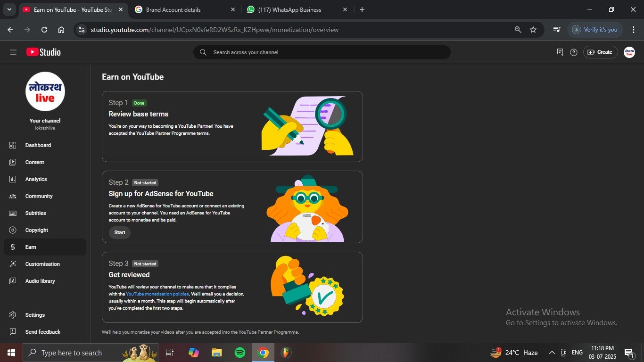
Task: Open Copilot icon on taskbar
Action: [193, 353]
